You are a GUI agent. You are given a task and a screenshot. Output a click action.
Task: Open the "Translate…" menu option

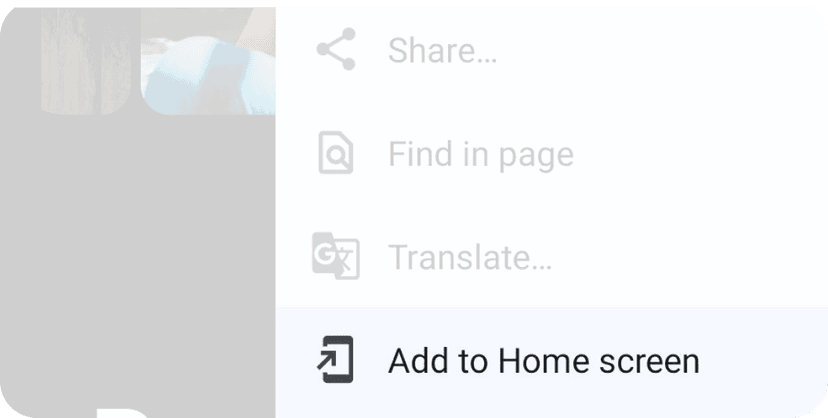470,257
